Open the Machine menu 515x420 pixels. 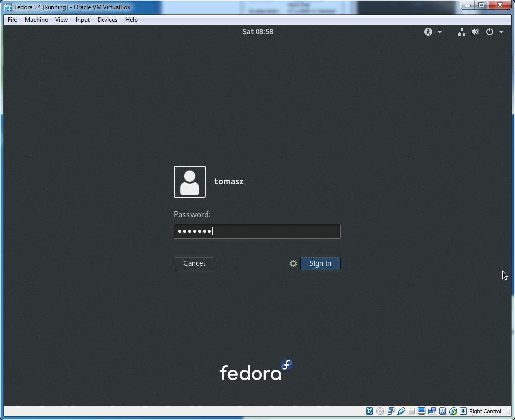[x=36, y=20]
